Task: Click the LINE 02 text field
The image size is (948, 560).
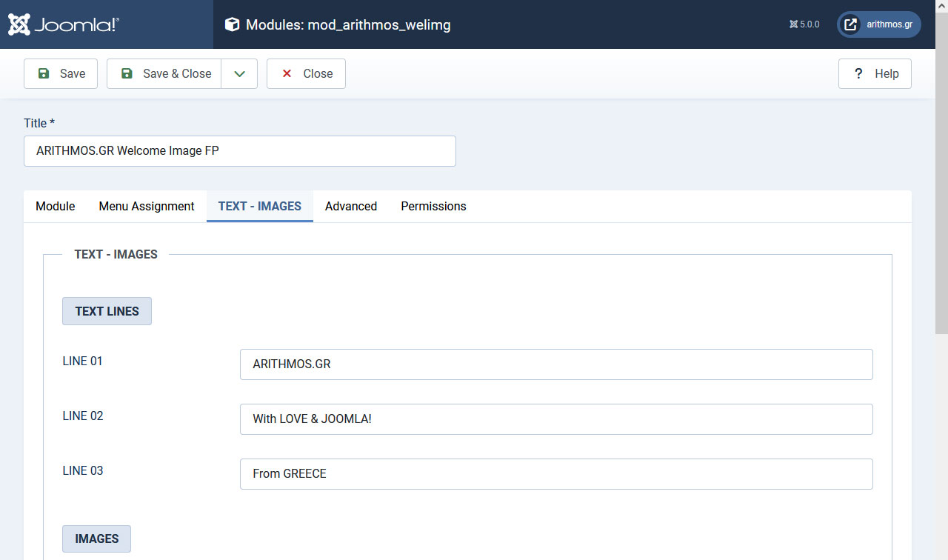Action: click(x=556, y=419)
